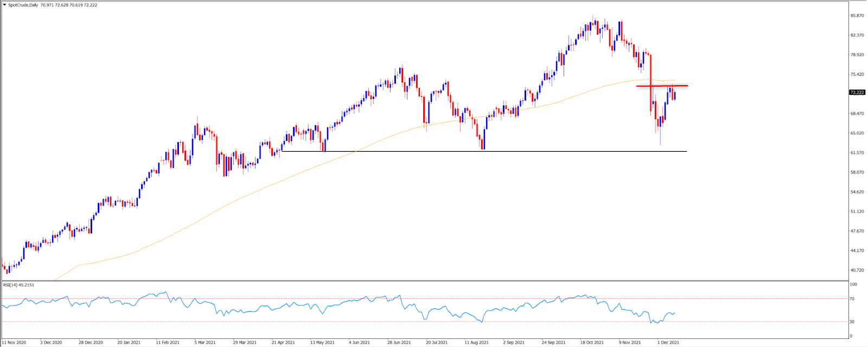Click the 18 Oct 2021 date label
868x347 pixels.
(591, 343)
